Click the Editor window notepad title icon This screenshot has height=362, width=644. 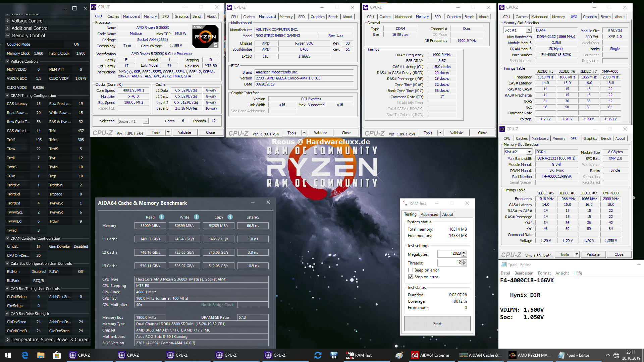coord(503,264)
